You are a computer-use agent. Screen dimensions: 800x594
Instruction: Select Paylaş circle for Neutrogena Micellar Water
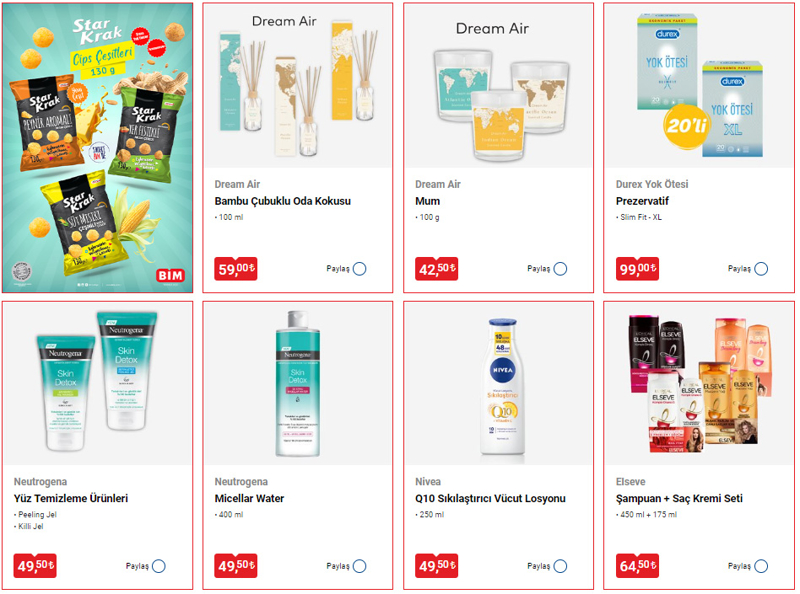coord(359,566)
